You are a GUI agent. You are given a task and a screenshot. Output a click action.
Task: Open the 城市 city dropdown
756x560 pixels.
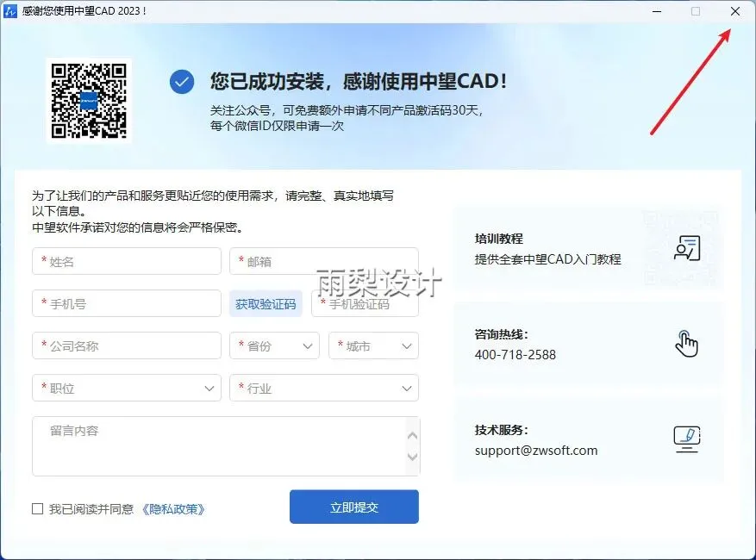click(373, 345)
